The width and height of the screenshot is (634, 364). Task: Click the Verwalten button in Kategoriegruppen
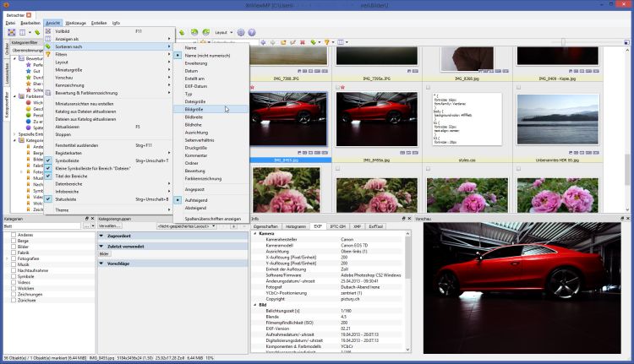point(109,226)
